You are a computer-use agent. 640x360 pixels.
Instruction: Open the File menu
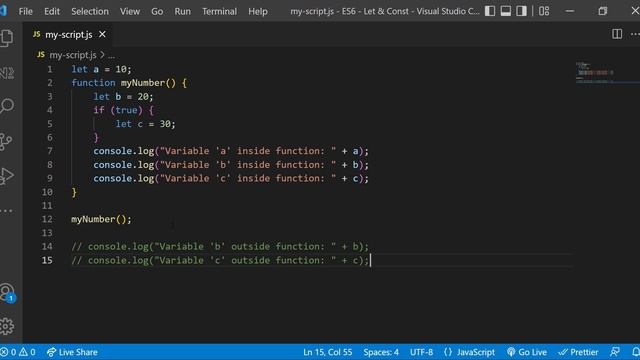click(25, 11)
